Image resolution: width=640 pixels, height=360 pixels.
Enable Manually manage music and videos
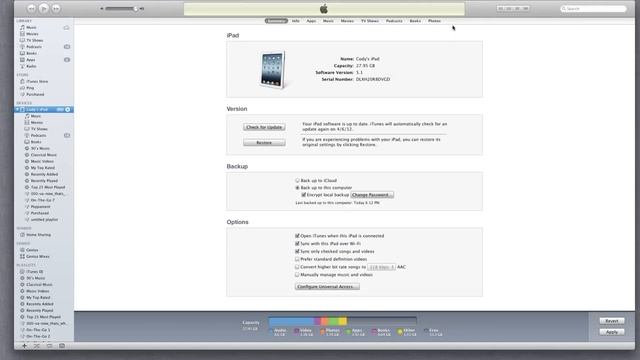pos(297,275)
